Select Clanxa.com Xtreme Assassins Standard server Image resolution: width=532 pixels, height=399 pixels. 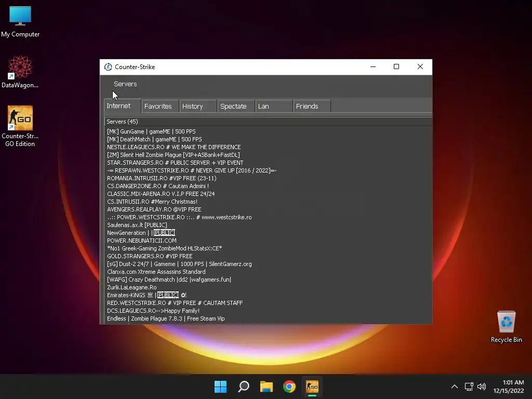pyautogui.click(x=268, y=272)
